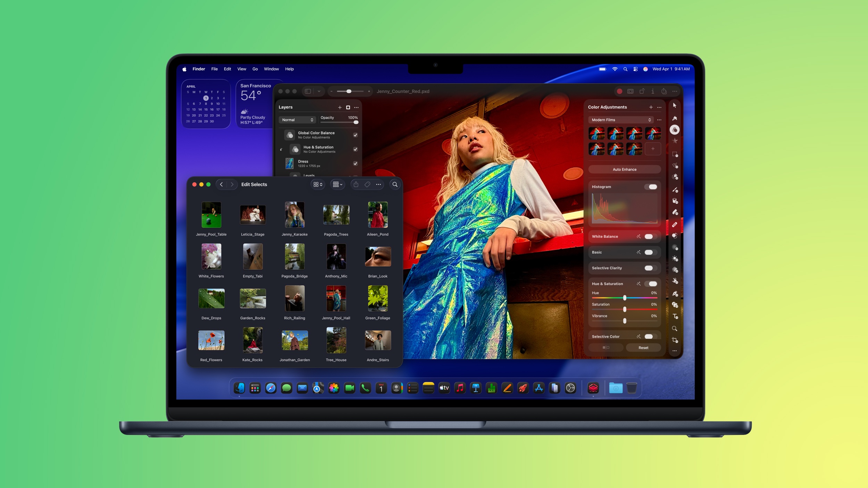868x488 pixels.
Task: Open the Window menu in menu bar
Action: pyautogui.click(x=271, y=69)
